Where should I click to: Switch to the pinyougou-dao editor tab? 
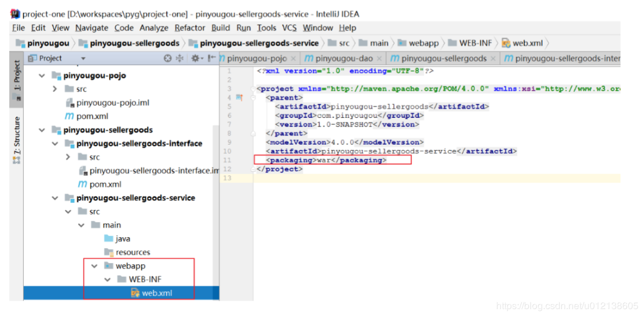pyautogui.click(x=344, y=59)
